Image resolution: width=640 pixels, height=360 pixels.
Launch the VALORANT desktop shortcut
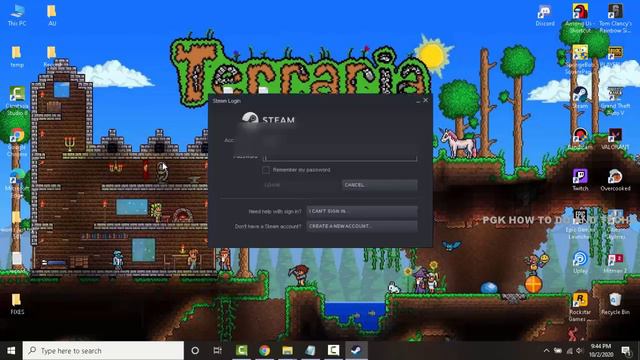(x=615, y=139)
